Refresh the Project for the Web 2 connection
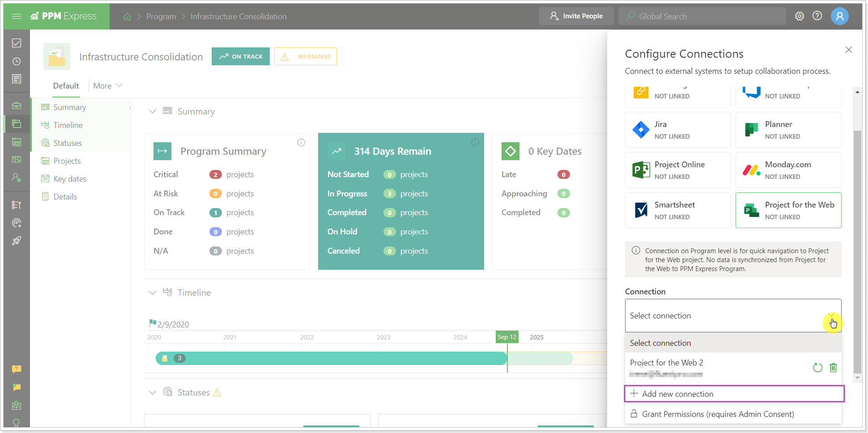Screen dimensions: 868x433 [817, 368]
